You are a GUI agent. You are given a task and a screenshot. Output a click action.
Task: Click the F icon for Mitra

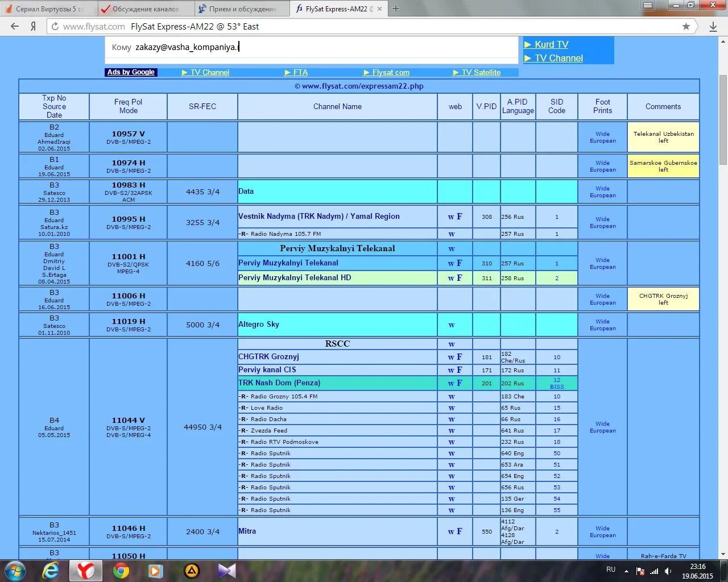460,531
